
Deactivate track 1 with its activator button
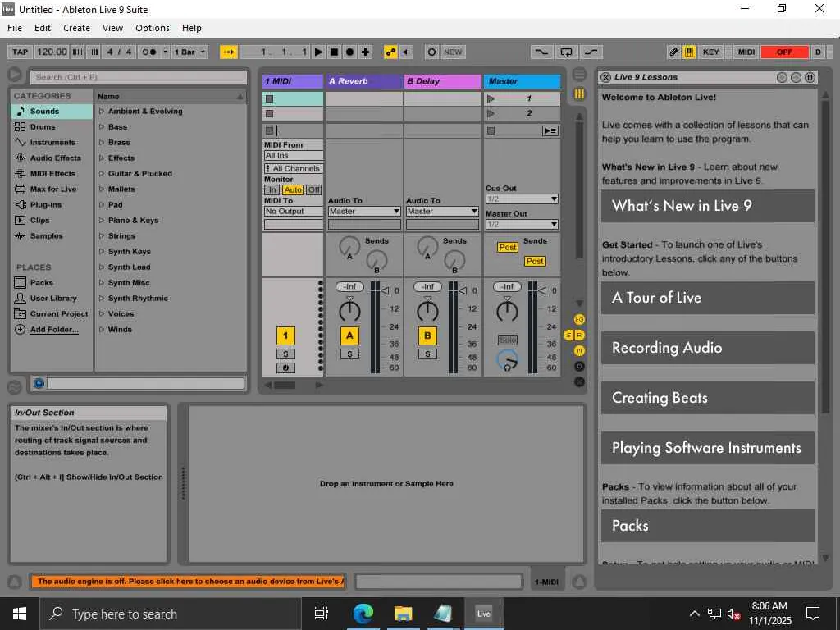click(x=285, y=336)
